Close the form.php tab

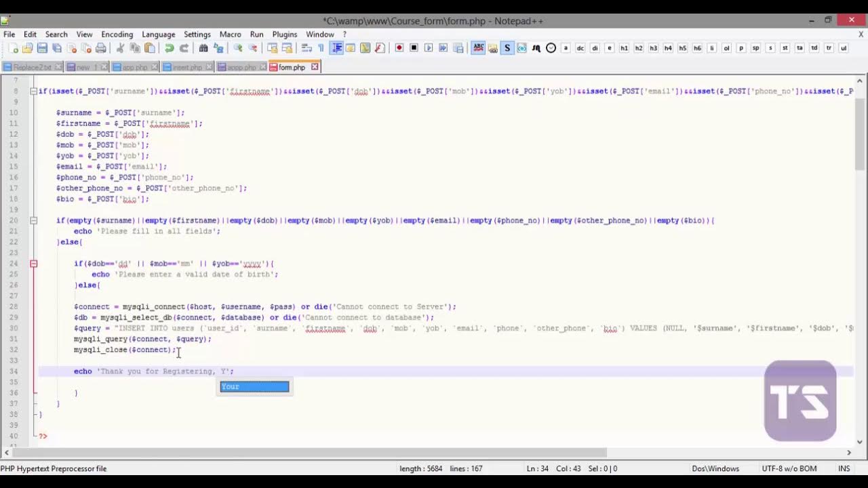point(314,66)
